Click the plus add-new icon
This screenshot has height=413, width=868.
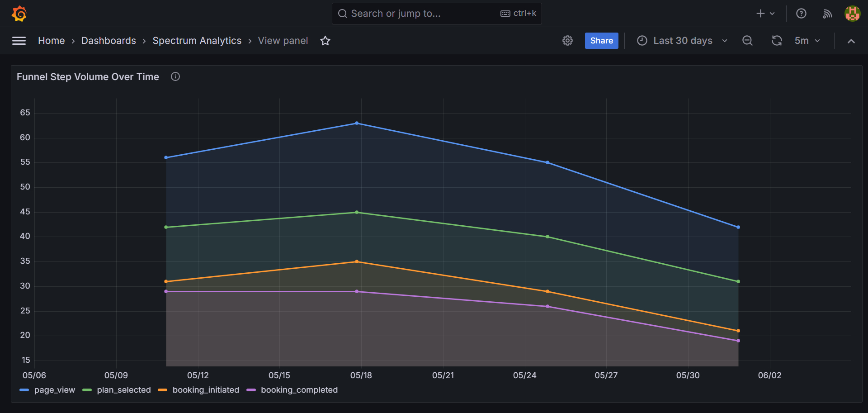760,14
